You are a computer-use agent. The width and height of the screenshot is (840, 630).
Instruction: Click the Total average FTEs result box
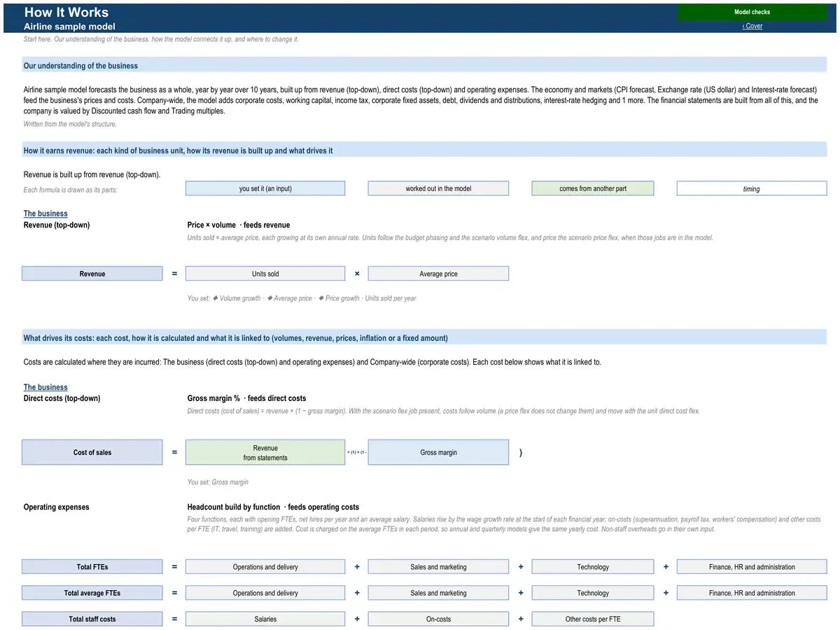pos(92,593)
